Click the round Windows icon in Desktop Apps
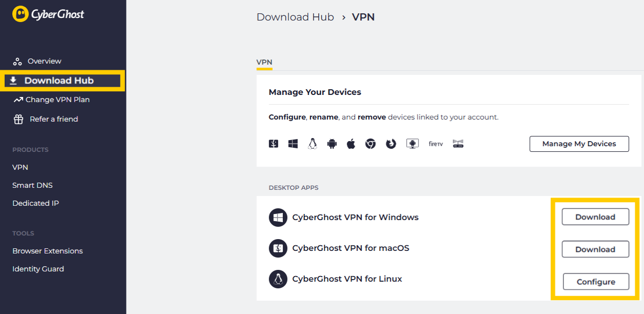The height and width of the screenshot is (314, 644). [x=278, y=218]
